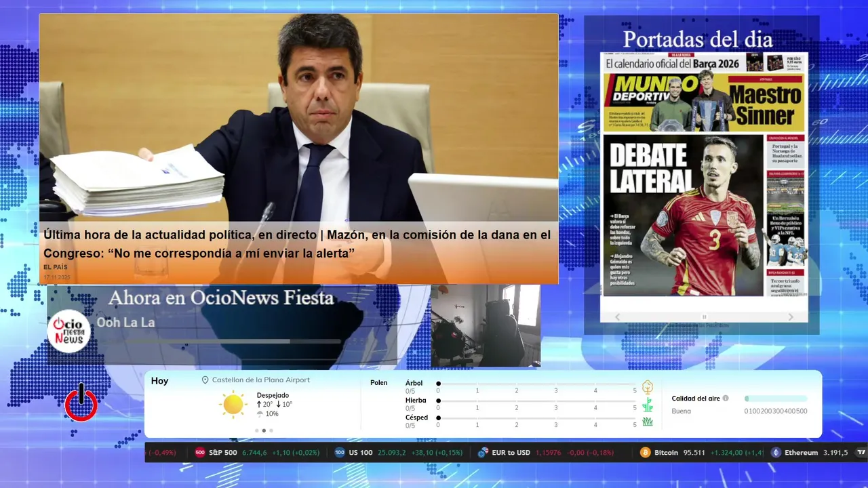Click the Hierba pollen row label
This screenshot has height=488, width=868.
(x=416, y=401)
